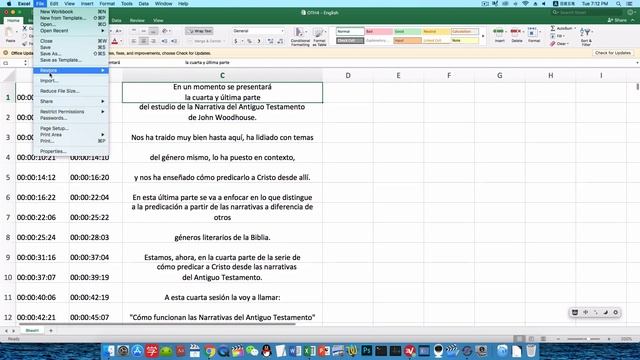Open the AutoSum dropdown

pyautogui.click(x=563, y=28)
